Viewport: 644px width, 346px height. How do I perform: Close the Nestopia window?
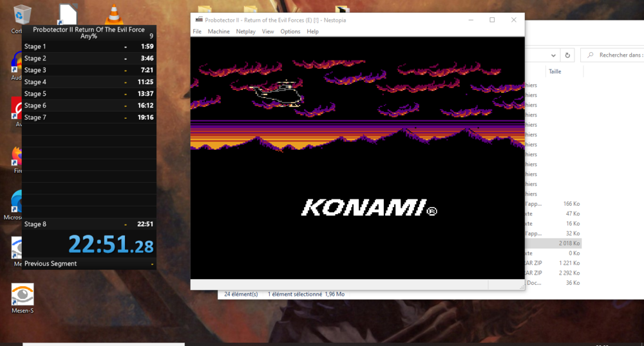tap(514, 20)
